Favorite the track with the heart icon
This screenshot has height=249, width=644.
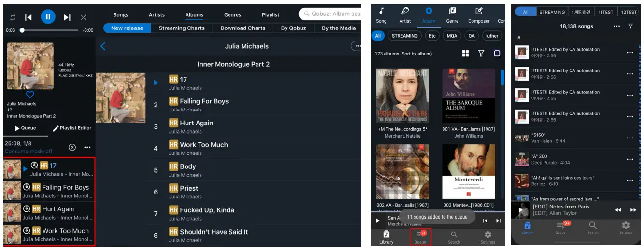point(30,95)
